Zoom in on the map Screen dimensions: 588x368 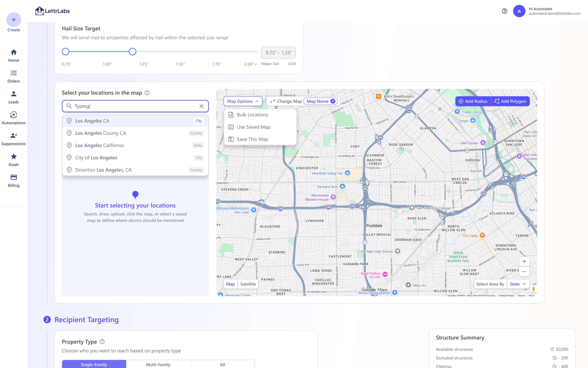pos(524,261)
